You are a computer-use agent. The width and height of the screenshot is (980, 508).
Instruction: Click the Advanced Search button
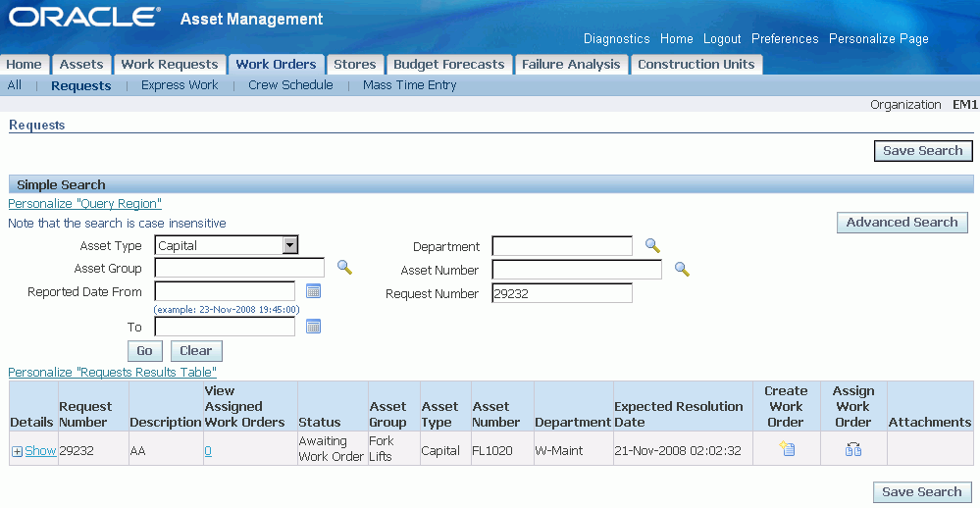pyautogui.click(x=902, y=223)
